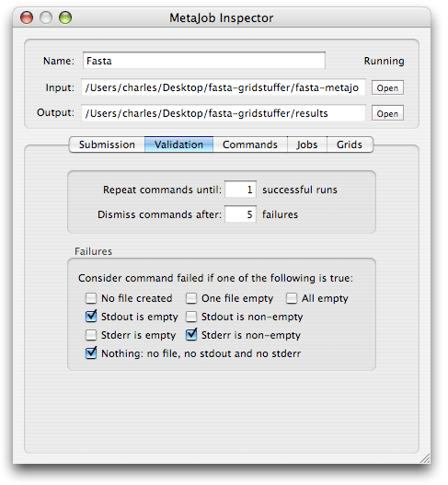448x485 pixels.
Task: Open the Commands tab
Action: point(250,144)
